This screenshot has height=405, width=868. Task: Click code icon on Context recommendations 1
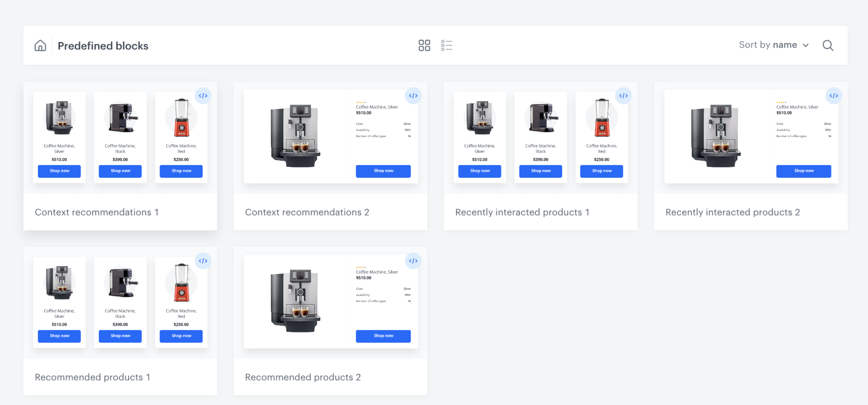click(x=203, y=96)
